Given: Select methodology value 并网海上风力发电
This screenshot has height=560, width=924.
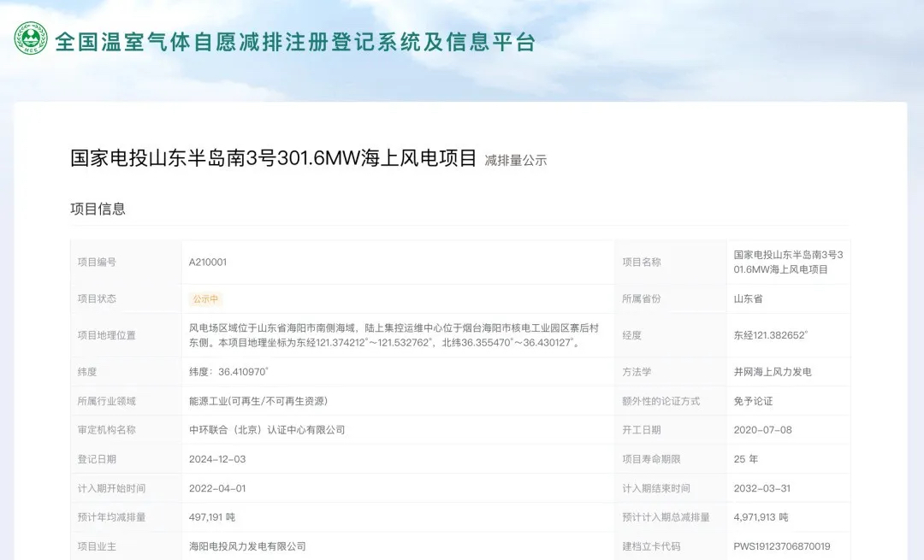Looking at the screenshot, I should [x=773, y=372].
